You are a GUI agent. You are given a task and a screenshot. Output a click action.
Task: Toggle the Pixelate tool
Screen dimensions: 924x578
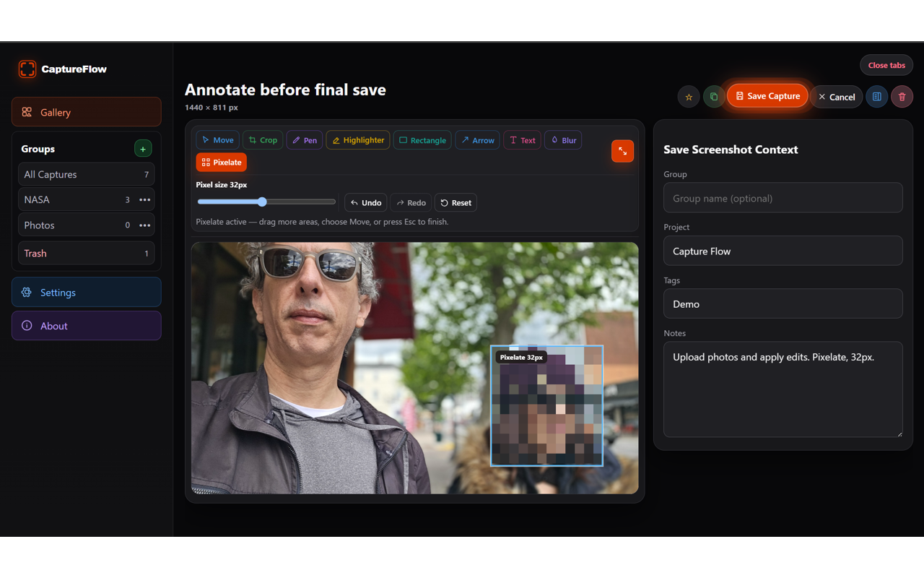222,163
